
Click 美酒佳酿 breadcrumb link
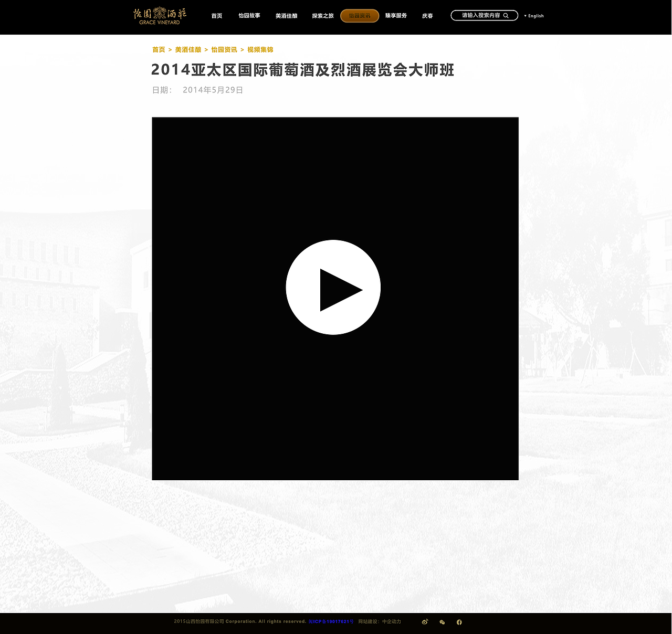tap(188, 49)
